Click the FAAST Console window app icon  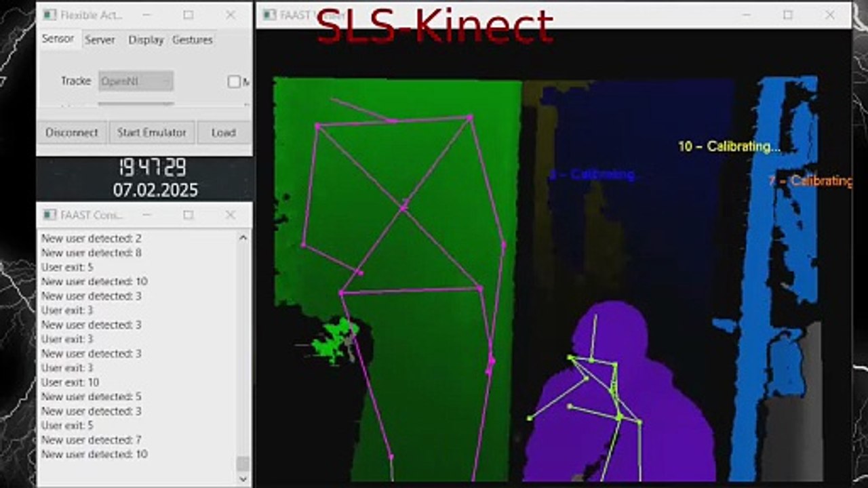[49, 215]
